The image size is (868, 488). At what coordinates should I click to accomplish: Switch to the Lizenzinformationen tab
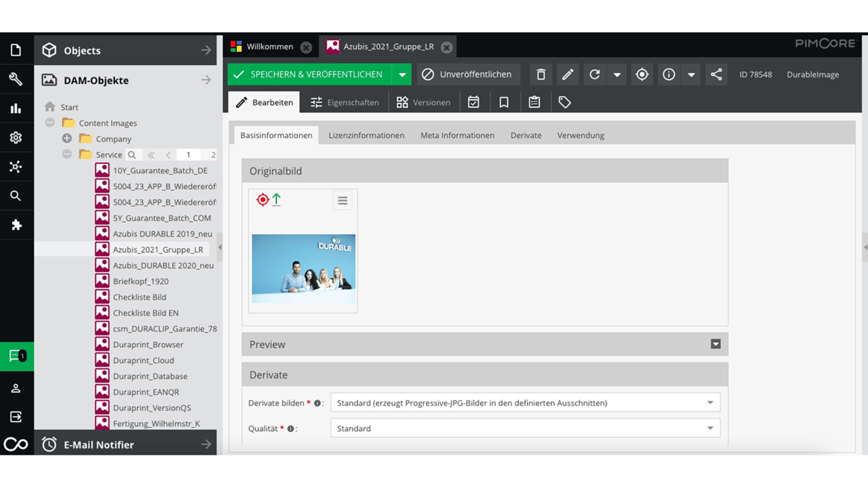[366, 136]
